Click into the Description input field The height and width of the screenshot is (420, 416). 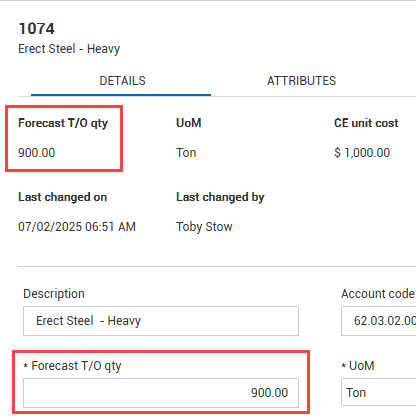[x=161, y=321]
